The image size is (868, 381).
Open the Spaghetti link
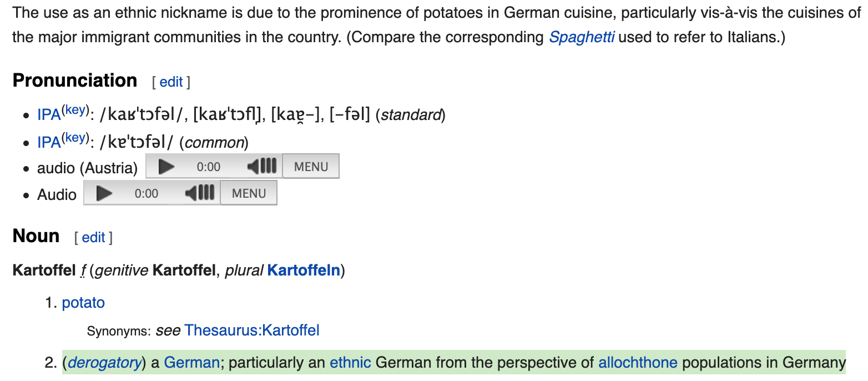point(582,37)
